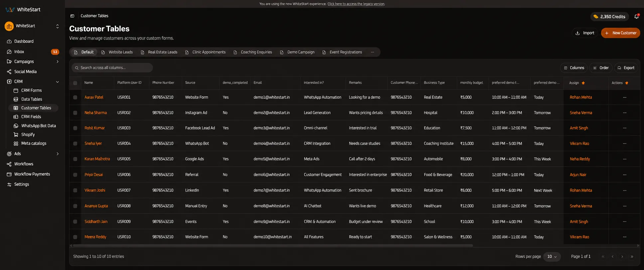Open actions menu for Meera Reddy row
Screen dimensions: 644x270
[625, 237]
